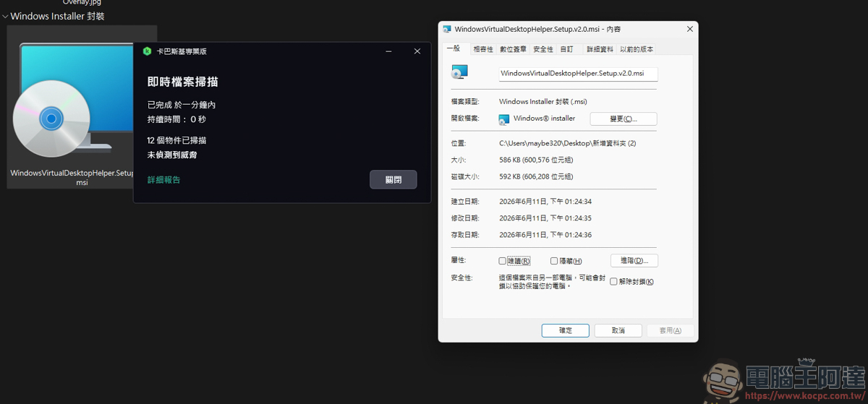This screenshot has width=868, height=404.
Task: Click the msi file icon in properties
Action: pyautogui.click(x=459, y=72)
